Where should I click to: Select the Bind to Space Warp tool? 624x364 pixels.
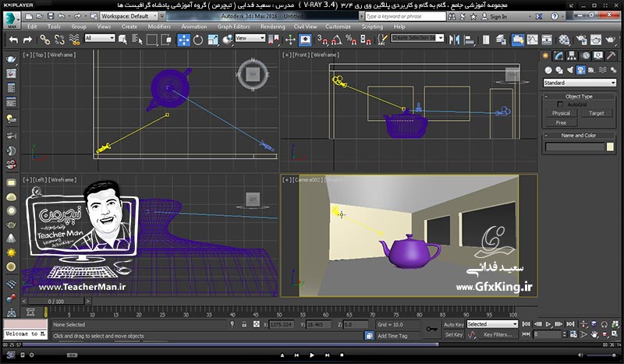(74, 40)
